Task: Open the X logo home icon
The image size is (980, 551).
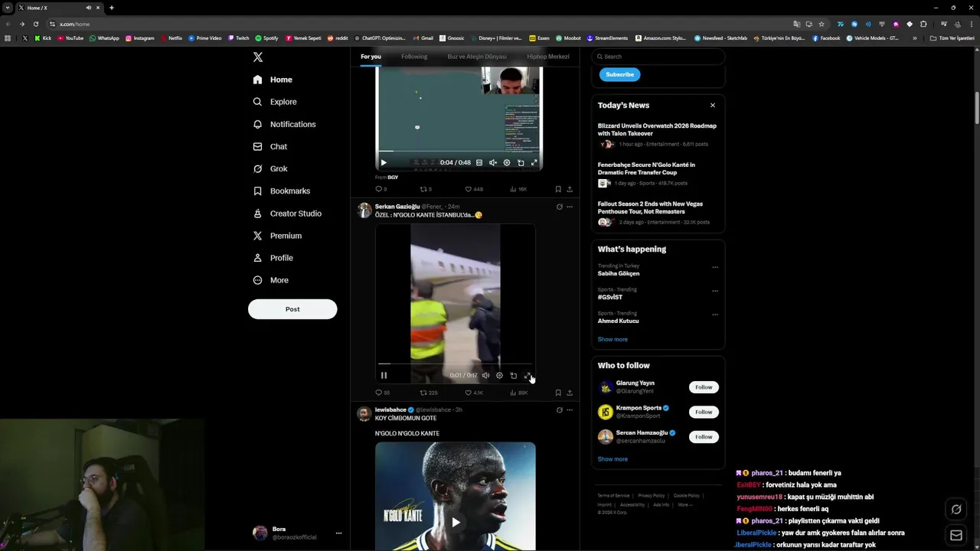Action: click(258, 57)
